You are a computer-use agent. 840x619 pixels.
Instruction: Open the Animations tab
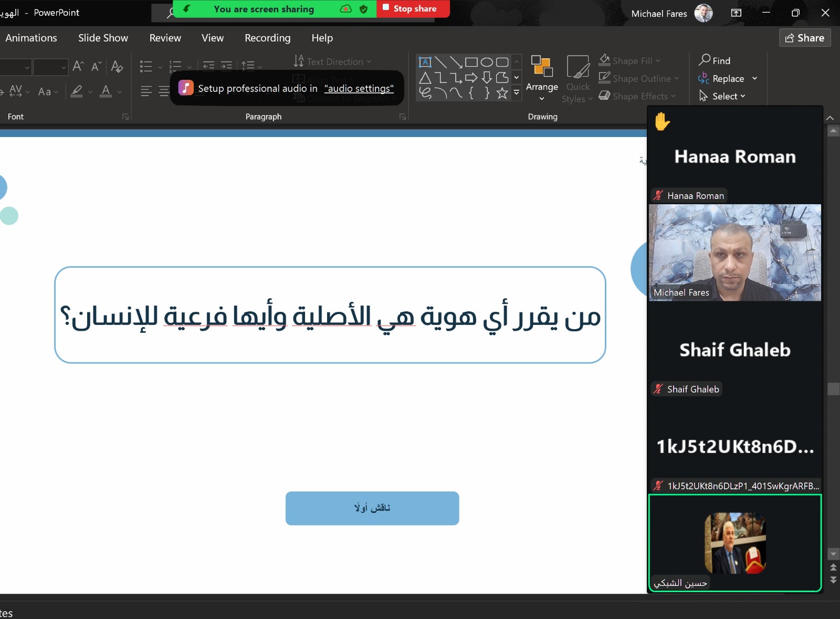point(31,38)
